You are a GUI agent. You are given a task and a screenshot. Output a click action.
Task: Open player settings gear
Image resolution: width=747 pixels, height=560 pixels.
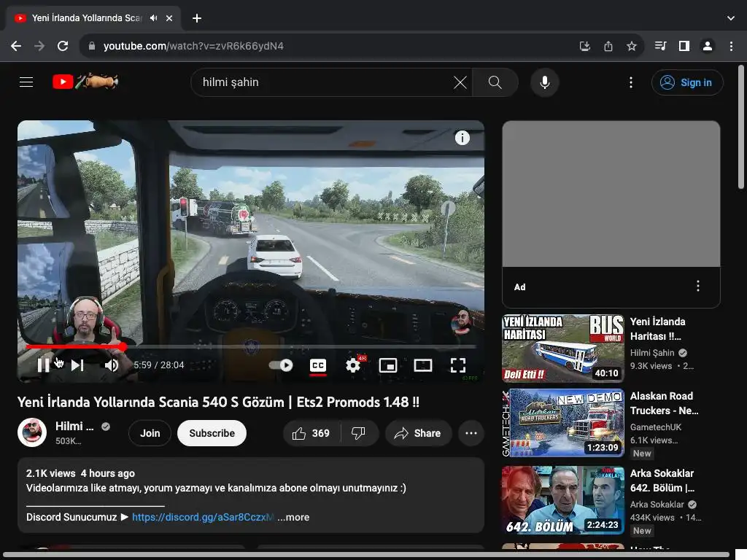[x=353, y=365]
